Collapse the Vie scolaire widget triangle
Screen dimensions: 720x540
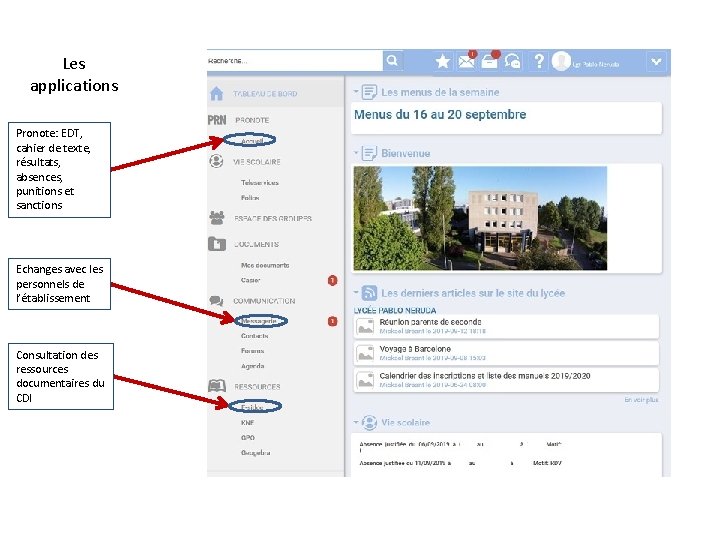coord(356,422)
